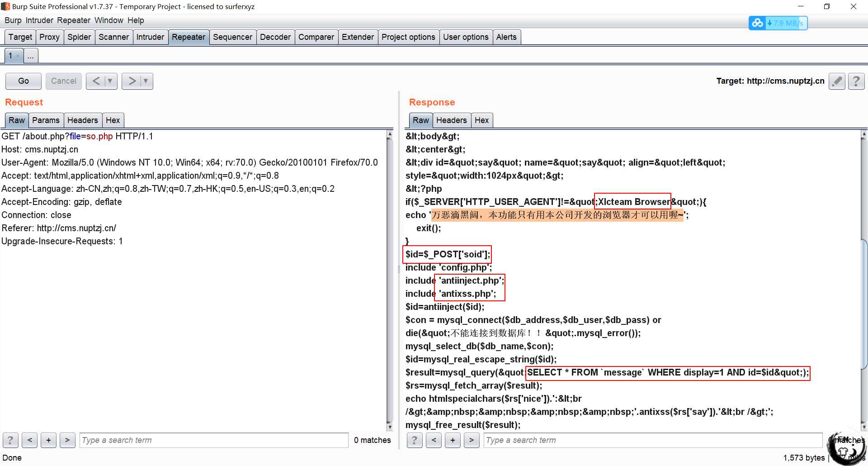
Task: Click response search next match arrow
Action: coord(472,440)
